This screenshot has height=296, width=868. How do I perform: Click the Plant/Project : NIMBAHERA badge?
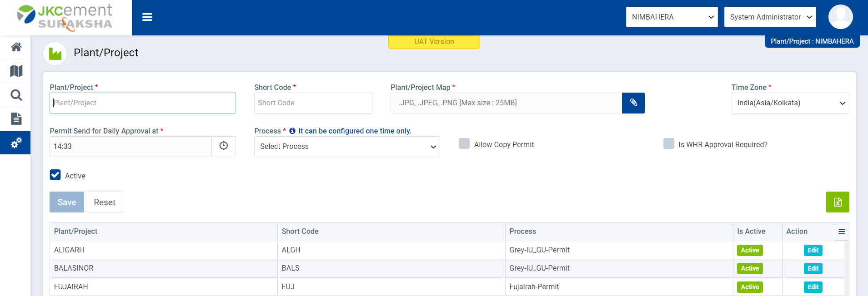click(812, 41)
